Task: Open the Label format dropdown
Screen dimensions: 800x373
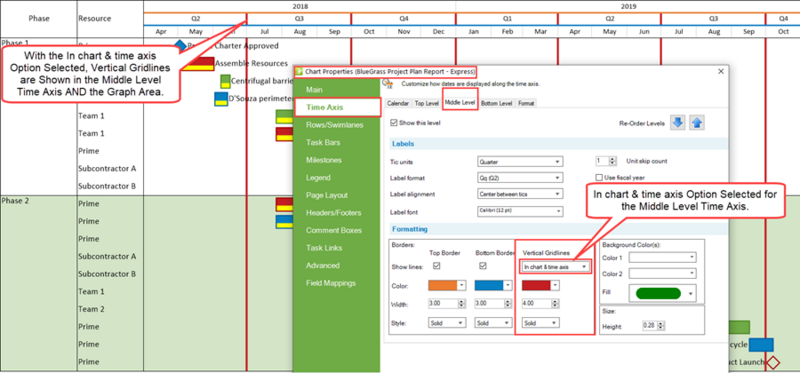Action: (520, 178)
